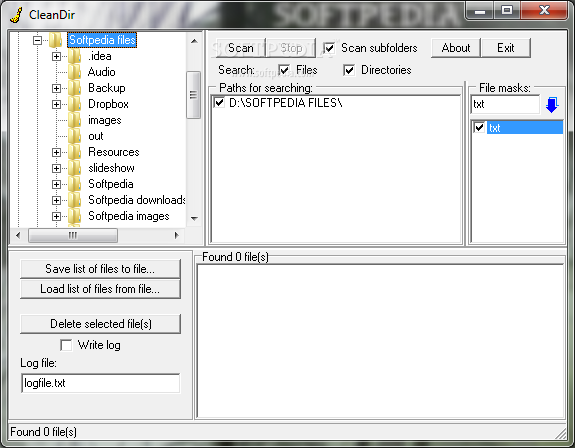Select the Dropbox tree item label

pyautogui.click(x=108, y=104)
